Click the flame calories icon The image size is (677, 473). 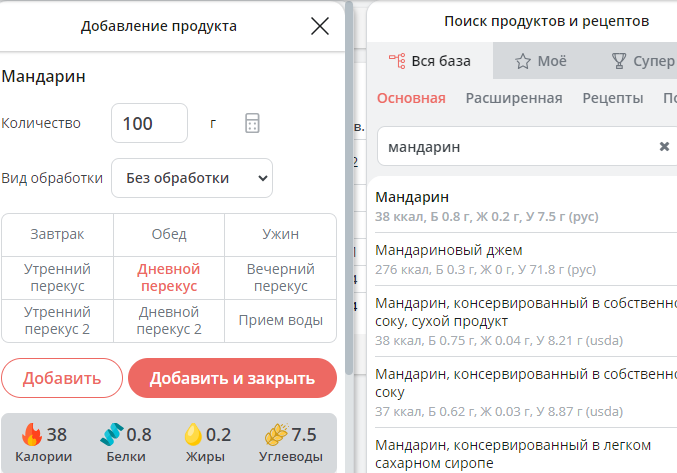(x=31, y=435)
